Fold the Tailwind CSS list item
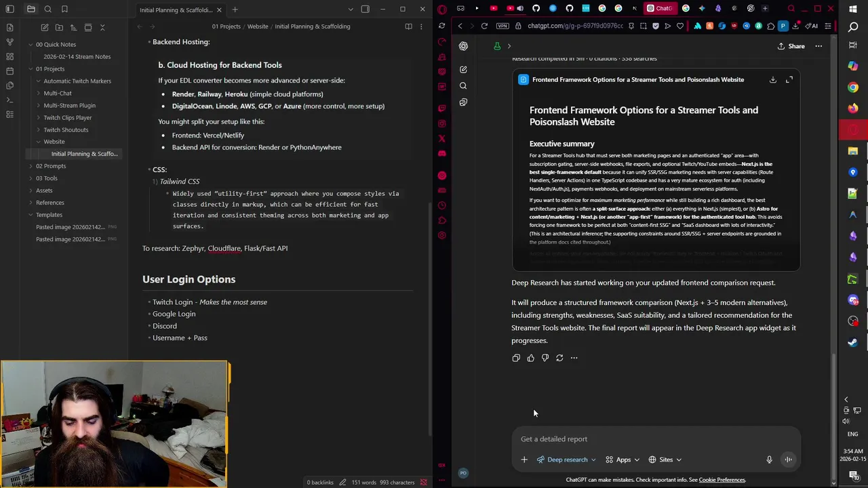This screenshot has height=488, width=868. pos(155,182)
